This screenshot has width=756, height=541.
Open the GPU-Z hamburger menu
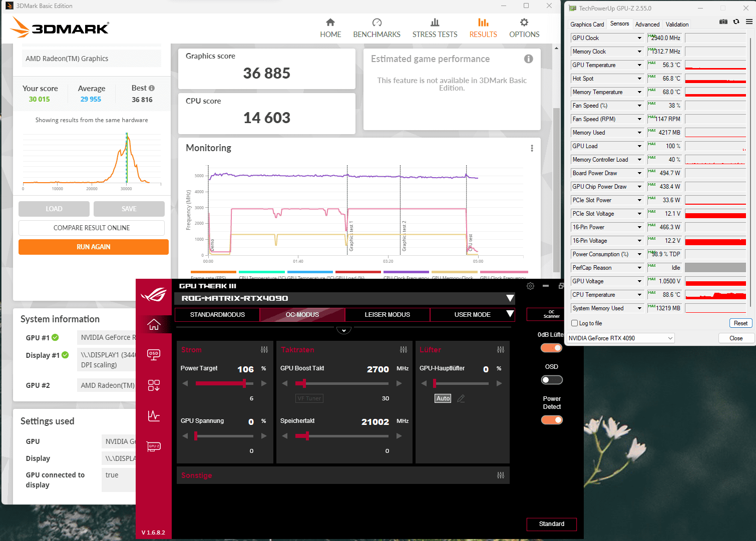click(x=749, y=22)
